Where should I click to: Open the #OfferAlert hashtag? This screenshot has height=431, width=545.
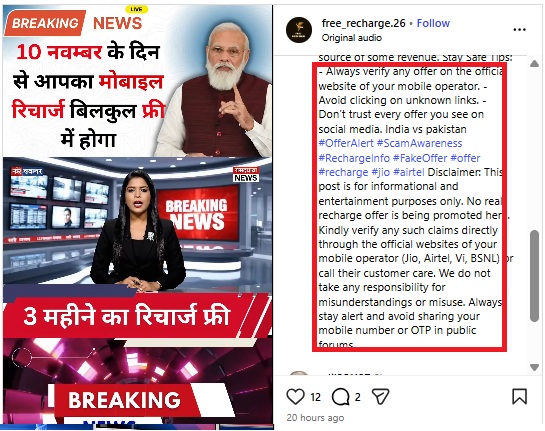click(346, 143)
